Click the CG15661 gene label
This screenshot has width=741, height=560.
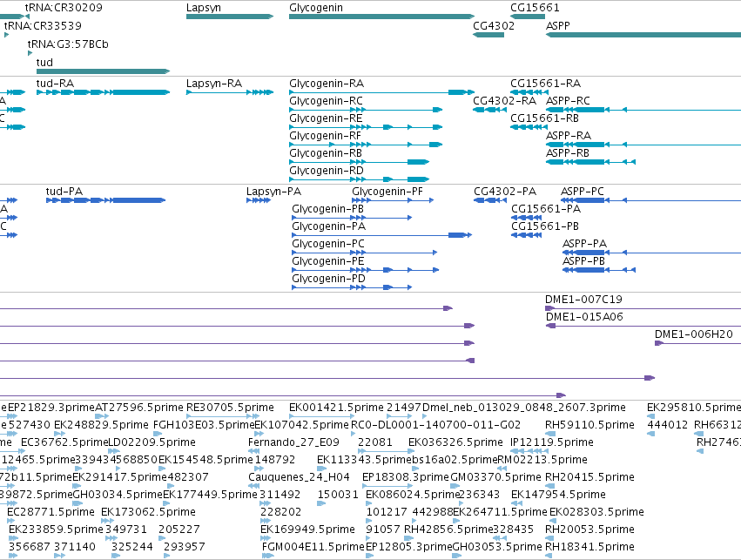[x=535, y=8]
